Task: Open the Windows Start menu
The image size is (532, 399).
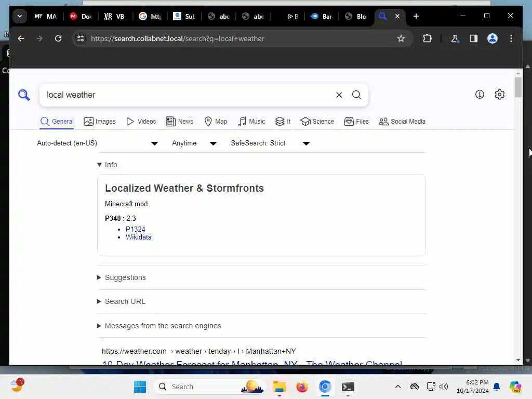Action: coord(140,387)
